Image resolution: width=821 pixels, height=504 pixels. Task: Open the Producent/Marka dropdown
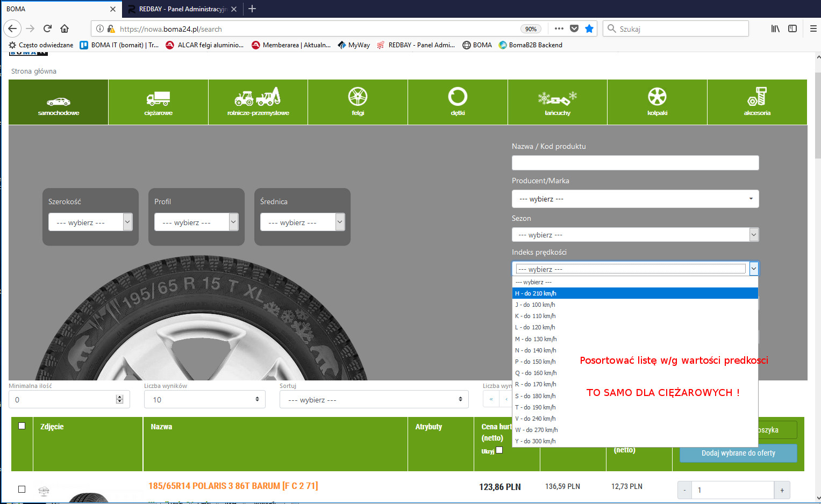point(635,199)
